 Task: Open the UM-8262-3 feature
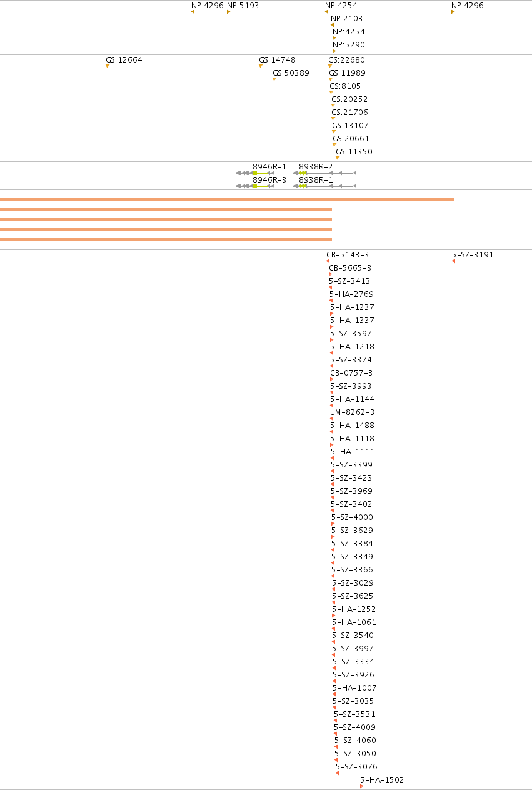[x=353, y=412]
